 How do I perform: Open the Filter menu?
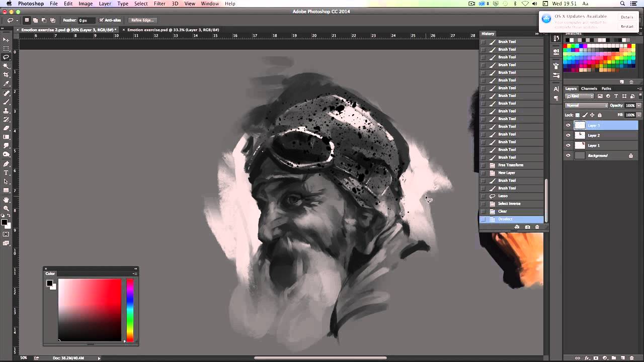(159, 4)
